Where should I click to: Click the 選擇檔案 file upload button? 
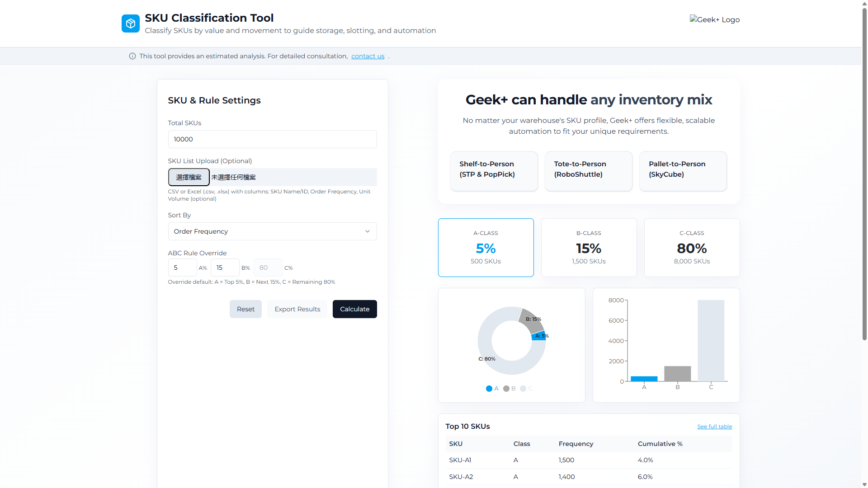pos(189,177)
